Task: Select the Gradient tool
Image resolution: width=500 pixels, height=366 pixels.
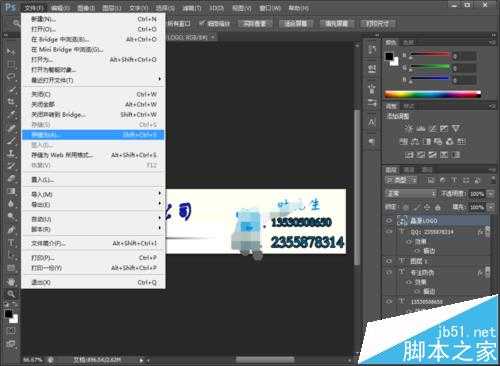Action: point(11,191)
